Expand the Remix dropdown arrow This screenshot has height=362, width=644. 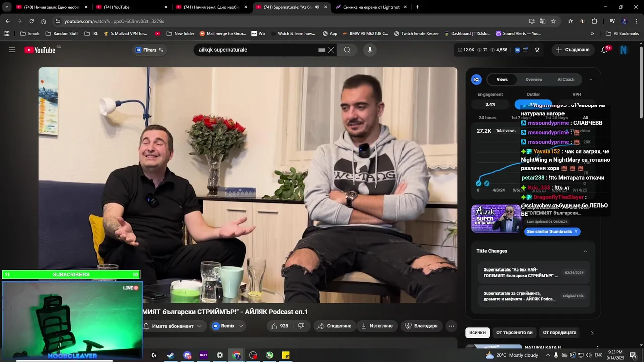(x=241, y=326)
